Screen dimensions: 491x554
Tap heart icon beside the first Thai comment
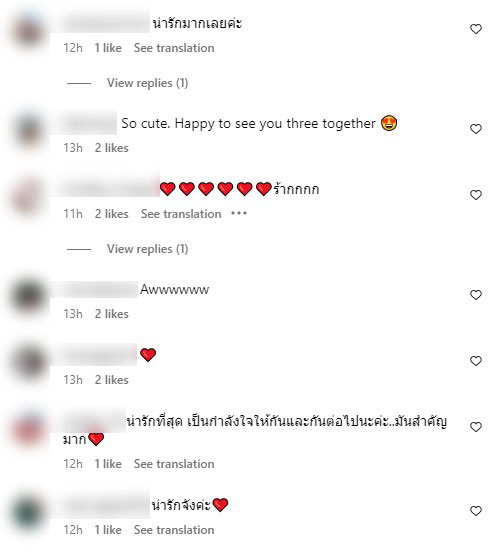[475, 29]
